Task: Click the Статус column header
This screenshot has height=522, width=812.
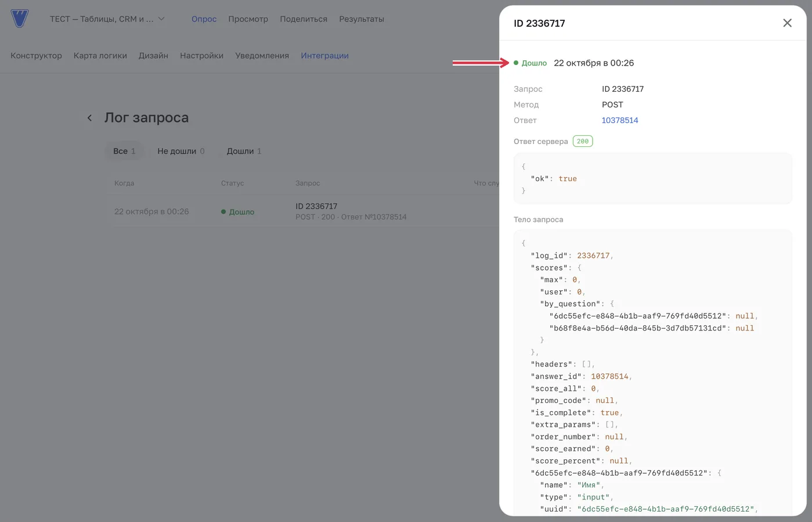Action: (x=232, y=183)
